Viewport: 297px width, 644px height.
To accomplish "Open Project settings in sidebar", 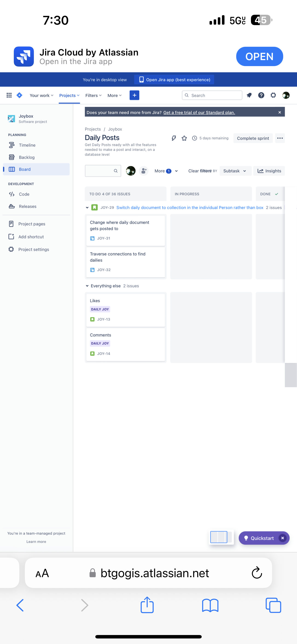I will tap(36, 249).
